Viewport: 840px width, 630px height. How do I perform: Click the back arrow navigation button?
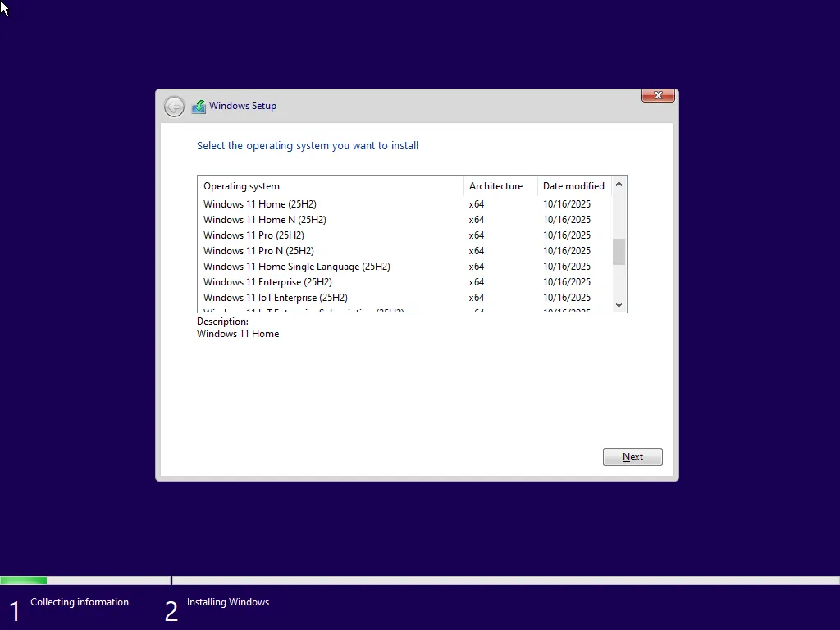pyautogui.click(x=174, y=106)
